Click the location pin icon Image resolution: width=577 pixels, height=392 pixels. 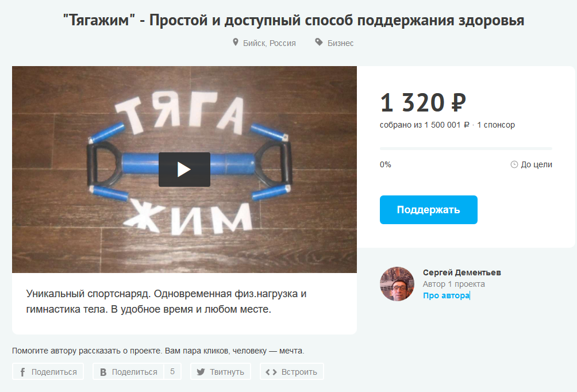pyautogui.click(x=236, y=43)
